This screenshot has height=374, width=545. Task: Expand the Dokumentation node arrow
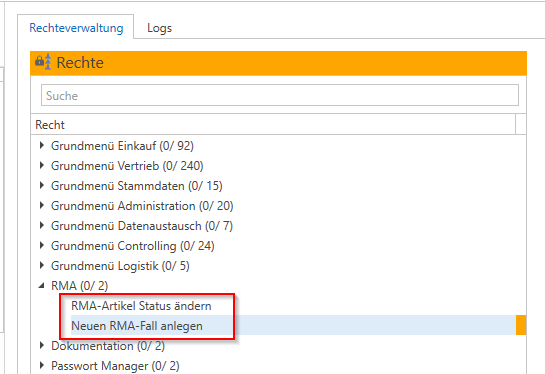point(42,345)
